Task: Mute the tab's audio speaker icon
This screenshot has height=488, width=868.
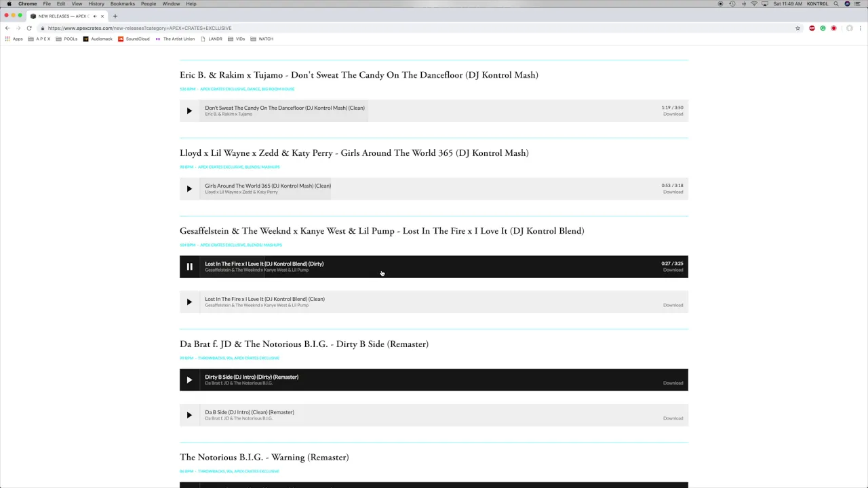Action: [x=94, y=16]
